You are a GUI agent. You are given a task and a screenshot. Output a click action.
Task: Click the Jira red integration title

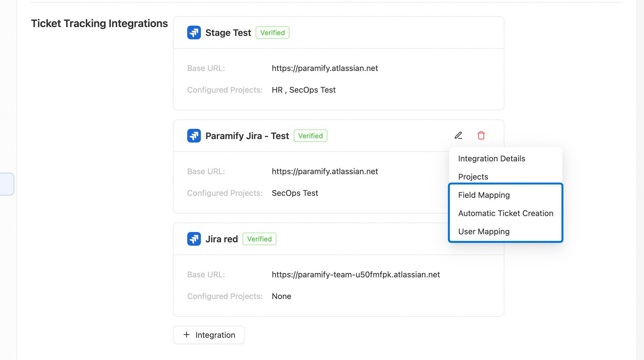[x=222, y=239]
